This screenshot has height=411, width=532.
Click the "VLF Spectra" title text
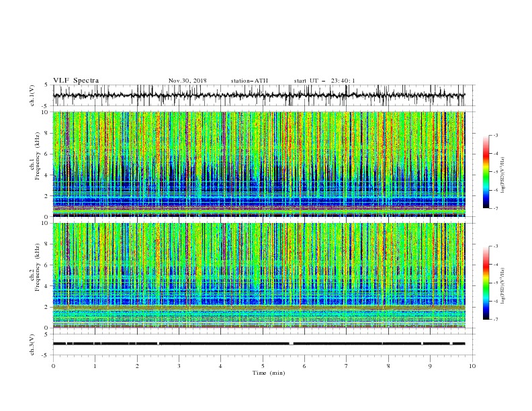tap(76, 81)
